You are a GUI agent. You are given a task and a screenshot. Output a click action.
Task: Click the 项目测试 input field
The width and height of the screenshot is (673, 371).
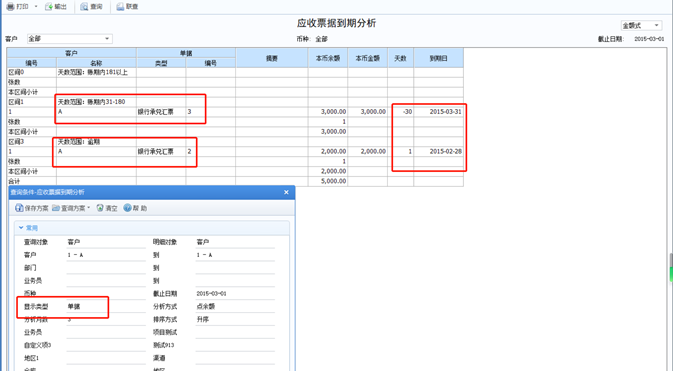tap(235, 332)
